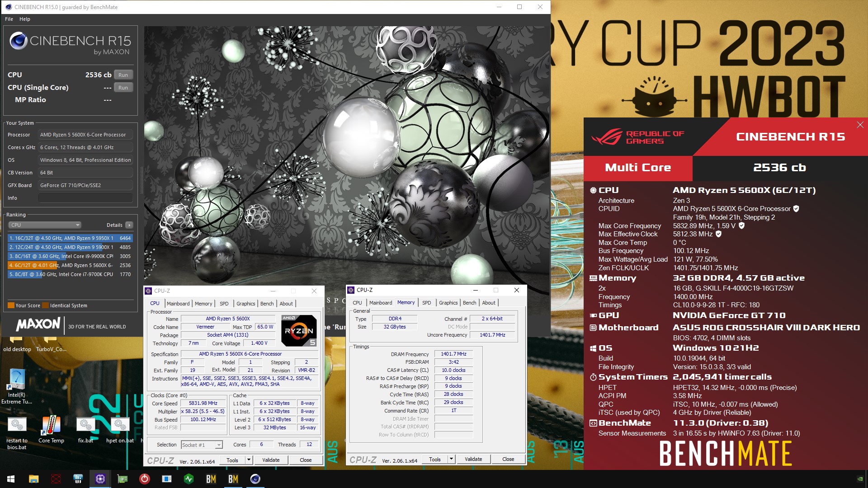
Task: Click the Cinebench R15 logo icon
Action: pos(19,41)
